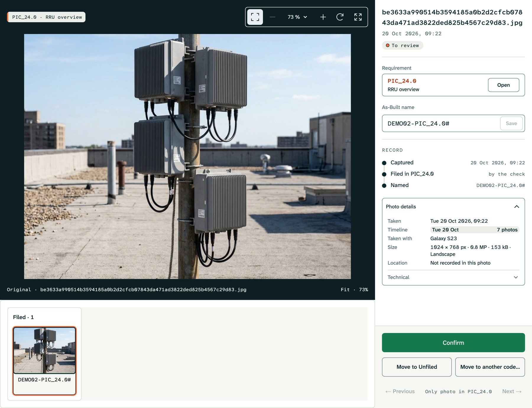
Task: Go to the Previous photo
Action: tap(400, 391)
